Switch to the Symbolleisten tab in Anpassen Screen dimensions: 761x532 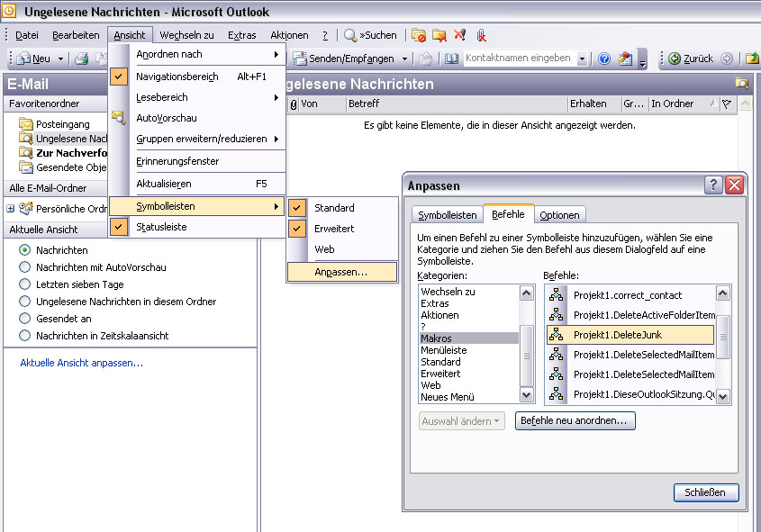447,215
